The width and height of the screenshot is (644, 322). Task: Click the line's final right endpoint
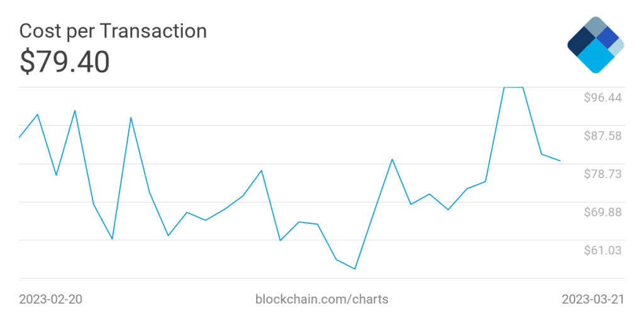point(560,161)
